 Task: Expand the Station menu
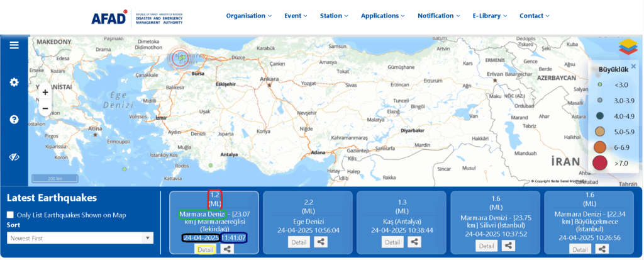[334, 16]
